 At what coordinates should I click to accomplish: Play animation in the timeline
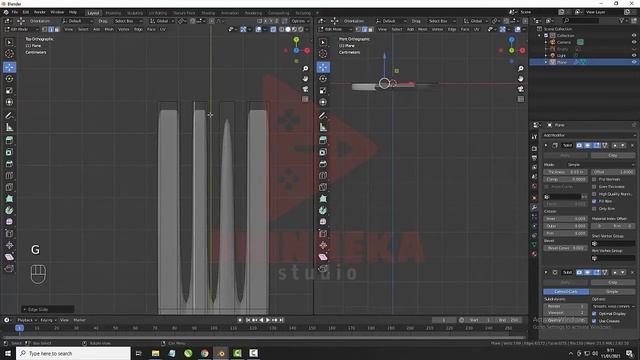(x=268, y=320)
